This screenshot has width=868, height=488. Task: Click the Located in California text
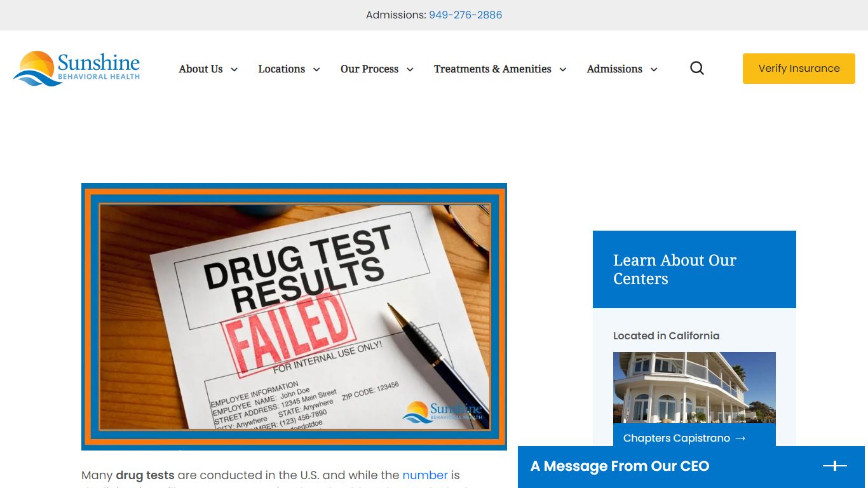click(666, 335)
